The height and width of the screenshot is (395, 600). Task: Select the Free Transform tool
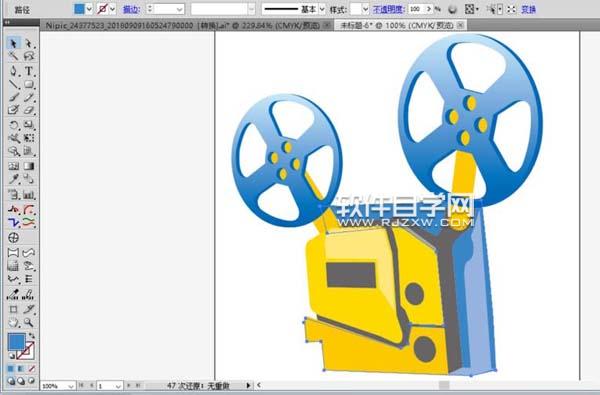point(29,138)
